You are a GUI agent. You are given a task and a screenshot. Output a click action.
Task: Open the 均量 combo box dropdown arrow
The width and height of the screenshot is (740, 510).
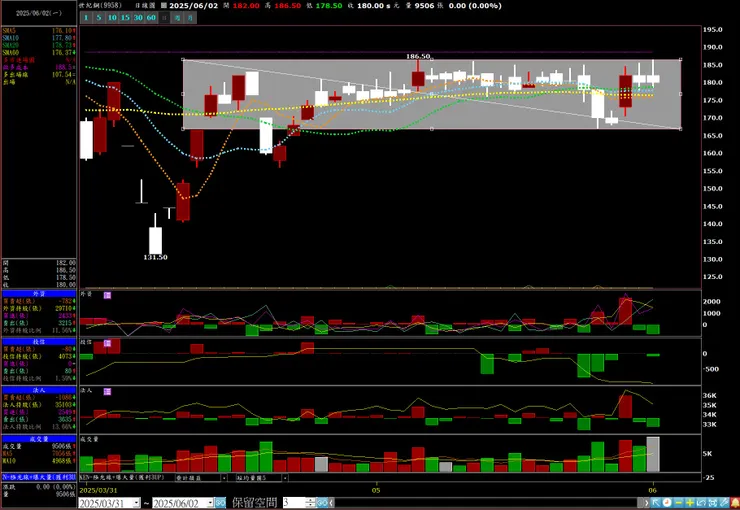click(285, 478)
